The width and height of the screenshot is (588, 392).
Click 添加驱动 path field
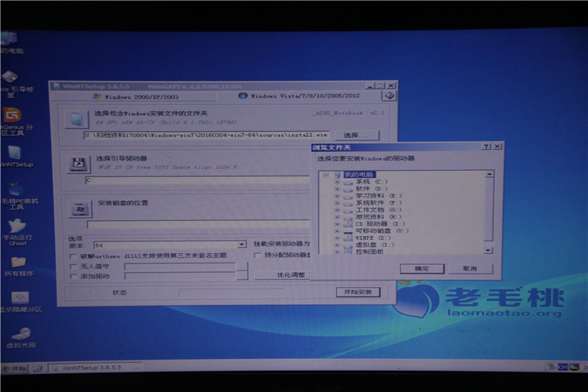click(x=180, y=277)
